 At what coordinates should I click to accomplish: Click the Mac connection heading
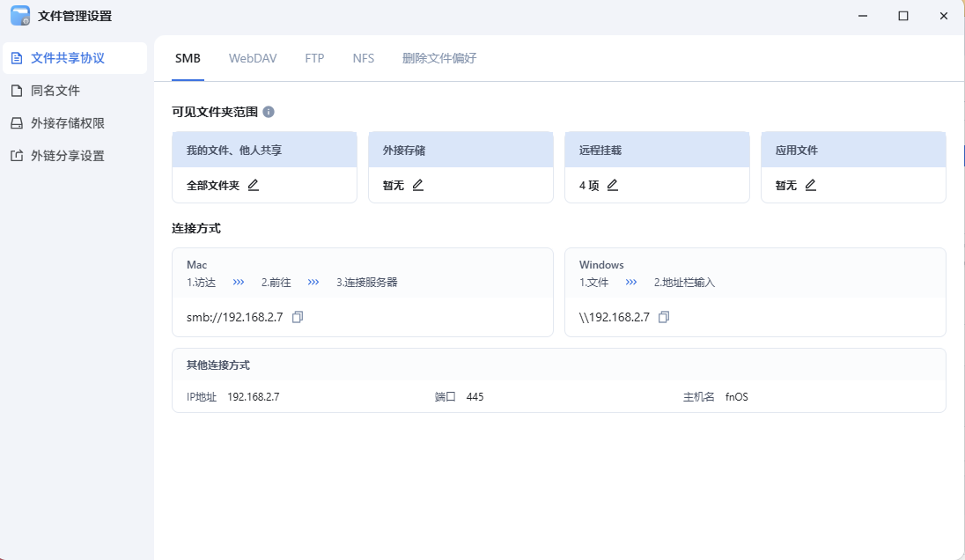197,265
